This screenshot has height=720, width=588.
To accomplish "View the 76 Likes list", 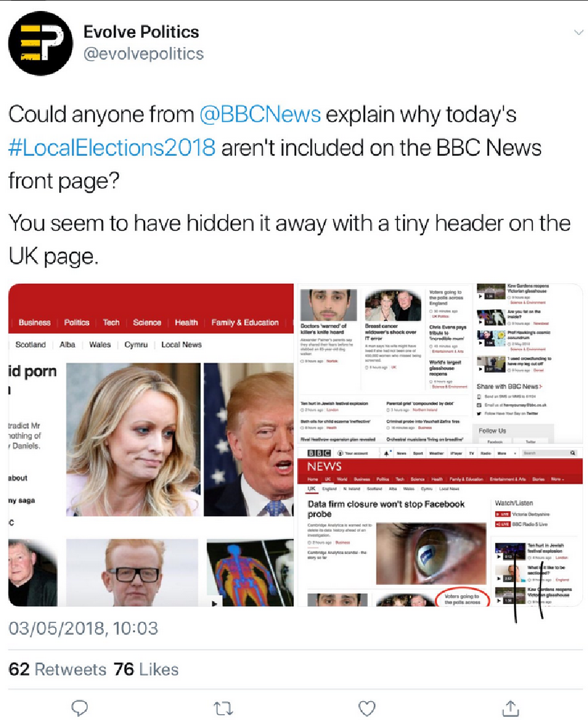I will (146, 669).
